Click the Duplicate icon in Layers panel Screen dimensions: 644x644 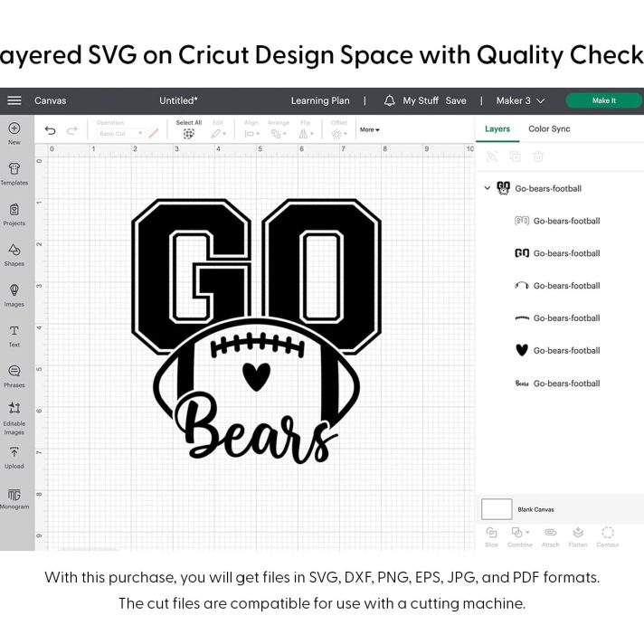click(x=515, y=156)
